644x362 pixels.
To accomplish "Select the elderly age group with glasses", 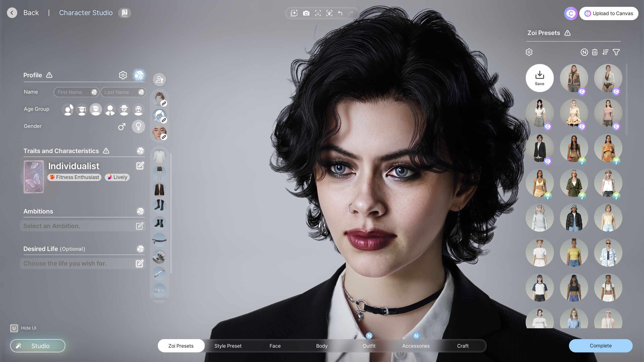I will 138,110.
